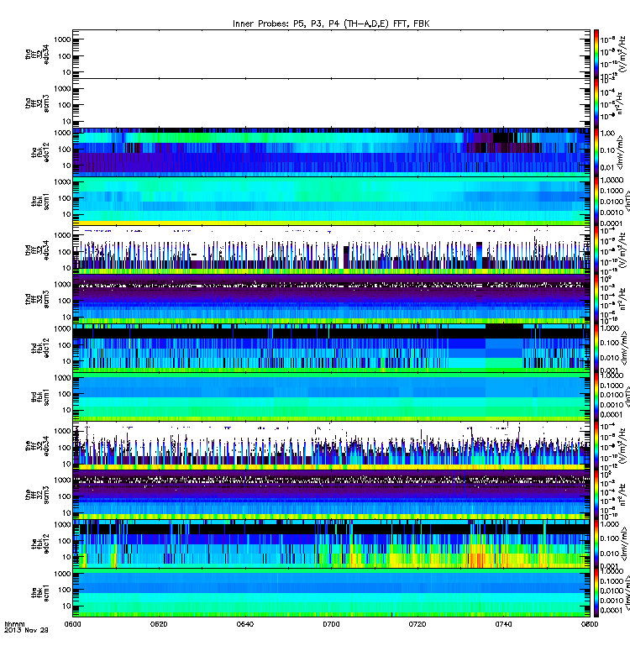Click the topmost color bar beside tha edc34
Image resolution: width=630 pixels, height=672 pixels.
[x=596, y=54]
